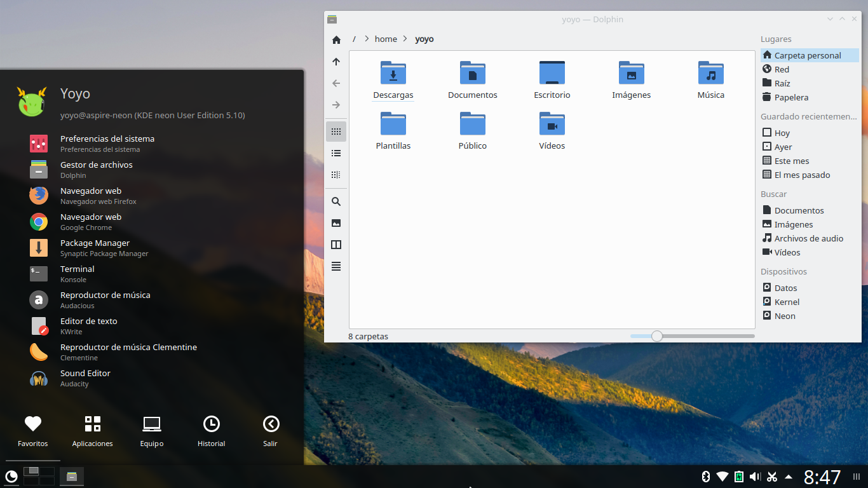Select Papelera in the Lugares panel
The width and height of the screenshot is (868, 488).
[791, 97]
